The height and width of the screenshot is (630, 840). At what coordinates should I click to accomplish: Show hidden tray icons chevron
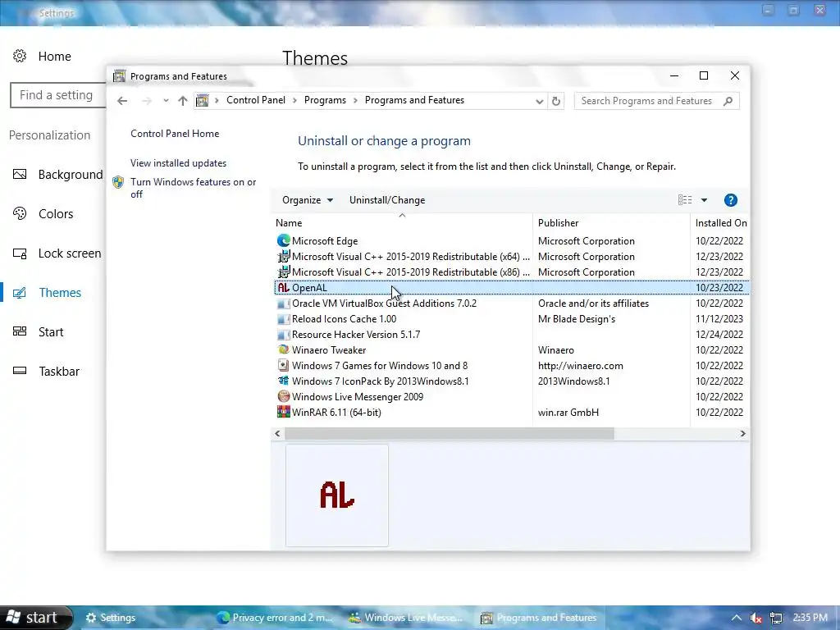click(737, 618)
